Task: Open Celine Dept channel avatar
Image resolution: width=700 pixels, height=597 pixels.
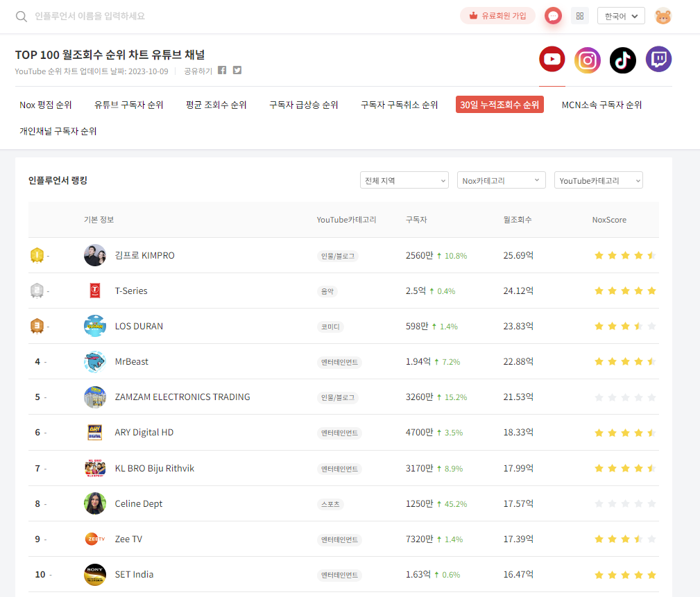Action: click(x=95, y=503)
